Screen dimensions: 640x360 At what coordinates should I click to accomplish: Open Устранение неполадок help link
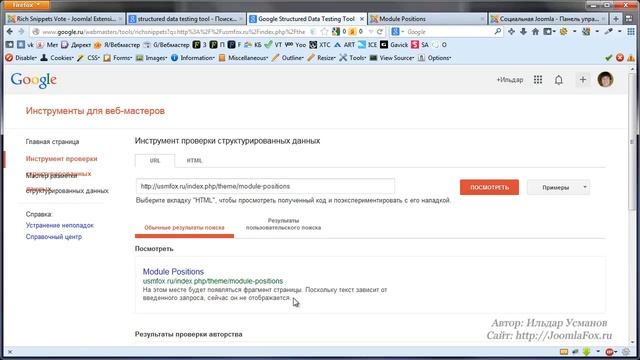[60, 225]
